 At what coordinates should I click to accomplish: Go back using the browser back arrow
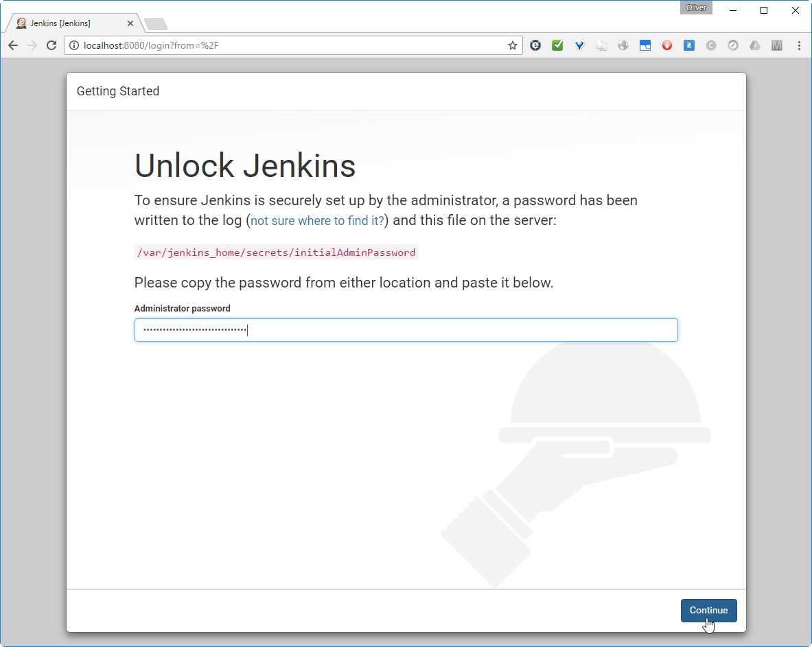[13, 45]
